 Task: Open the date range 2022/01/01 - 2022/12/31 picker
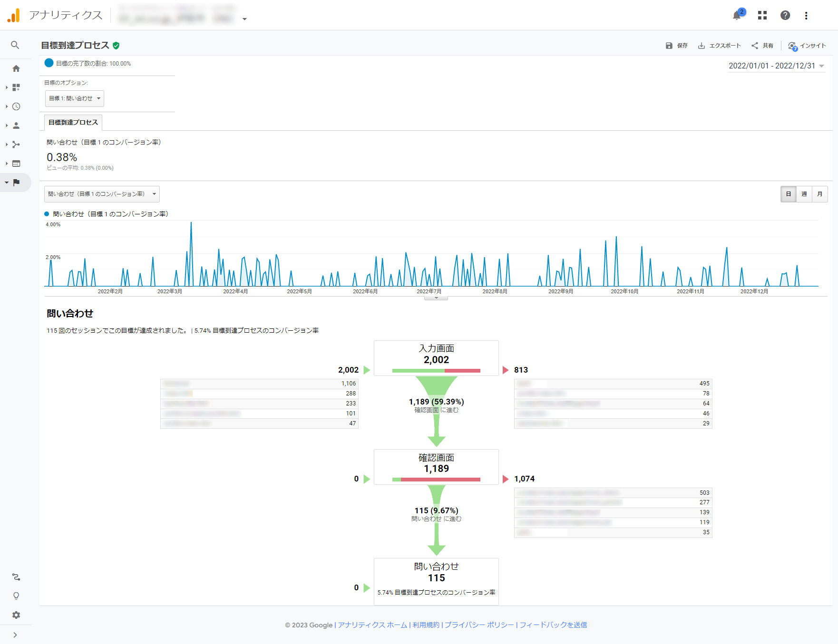pyautogui.click(x=776, y=66)
